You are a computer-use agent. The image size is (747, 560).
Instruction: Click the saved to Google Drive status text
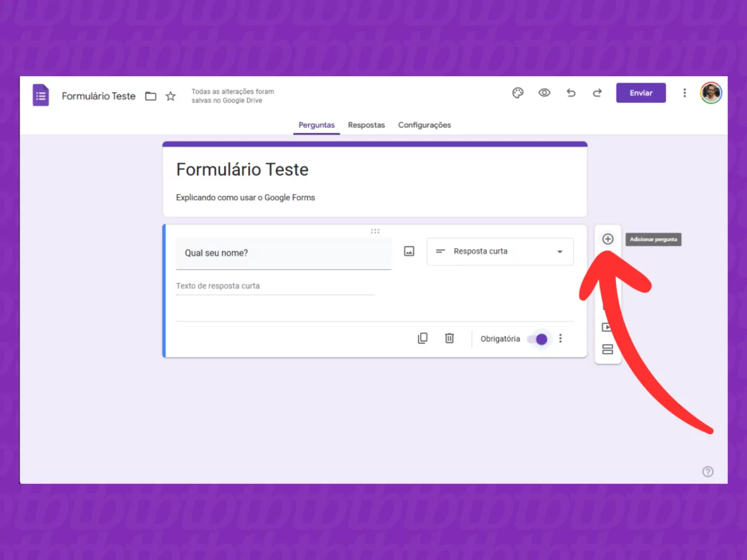point(233,96)
